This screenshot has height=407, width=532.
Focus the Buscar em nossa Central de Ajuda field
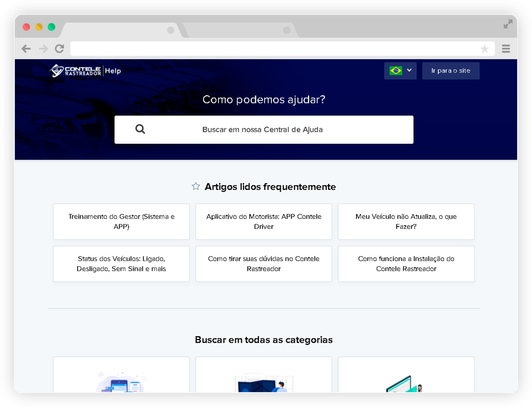tap(264, 130)
